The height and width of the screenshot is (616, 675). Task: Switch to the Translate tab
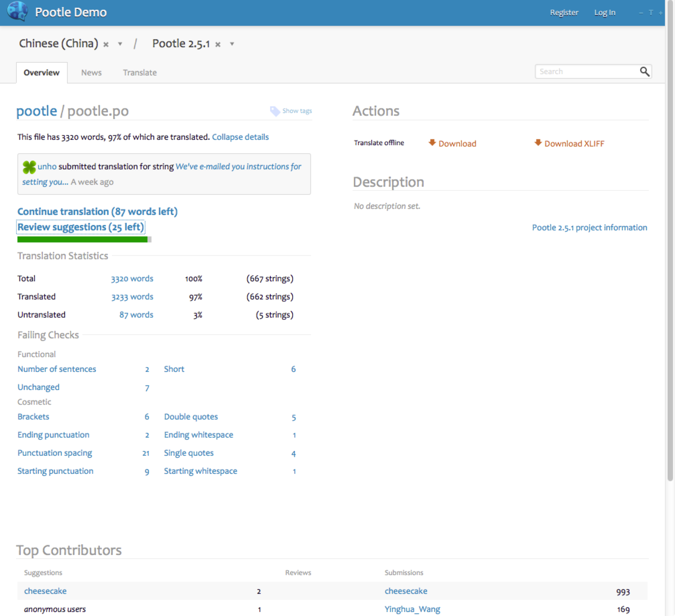pyautogui.click(x=140, y=72)
